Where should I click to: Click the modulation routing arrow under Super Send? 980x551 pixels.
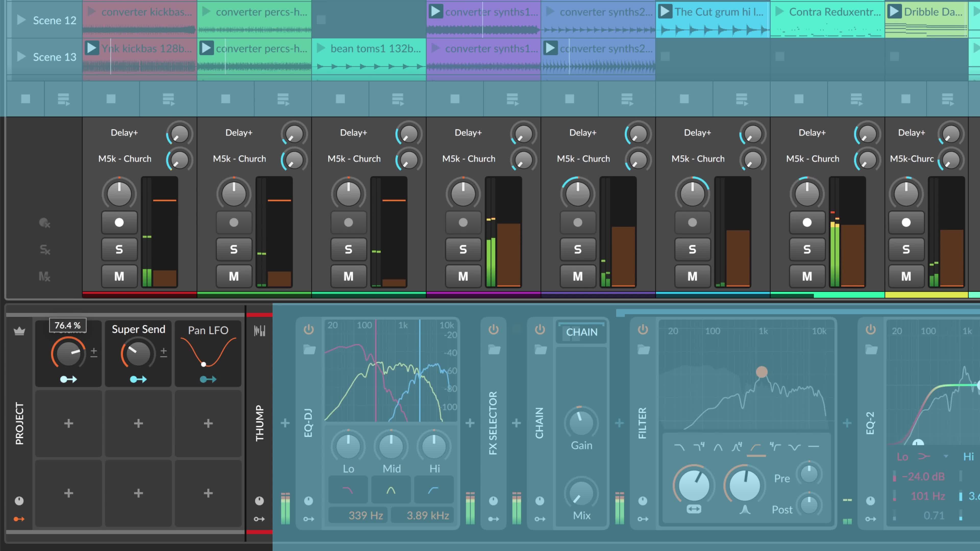pos(138,379)
